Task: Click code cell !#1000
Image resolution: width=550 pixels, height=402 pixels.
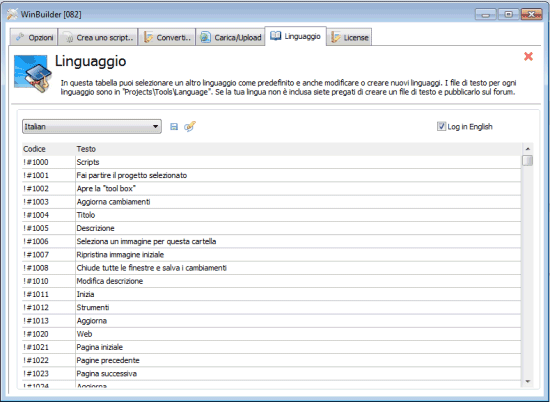Action: click(x=49, y=162)
